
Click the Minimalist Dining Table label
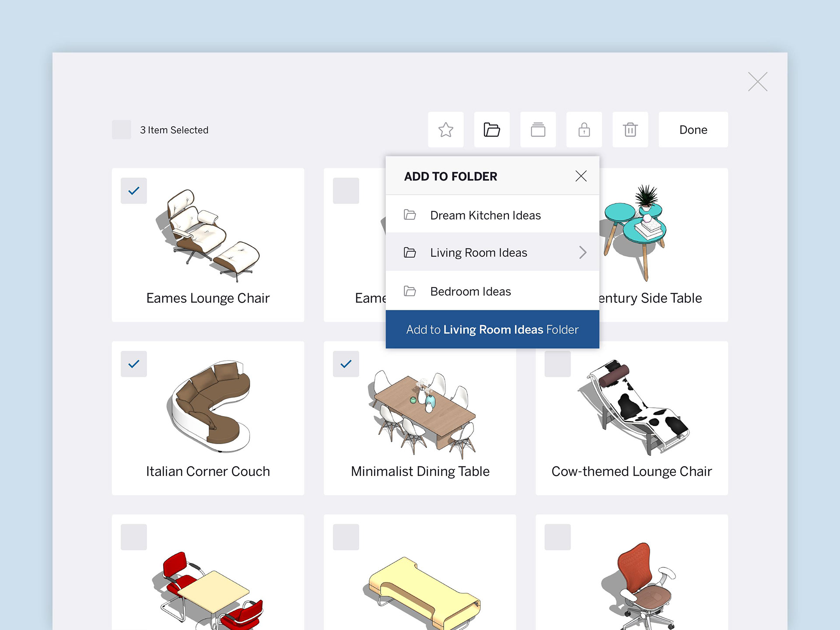tap(420, 471)
